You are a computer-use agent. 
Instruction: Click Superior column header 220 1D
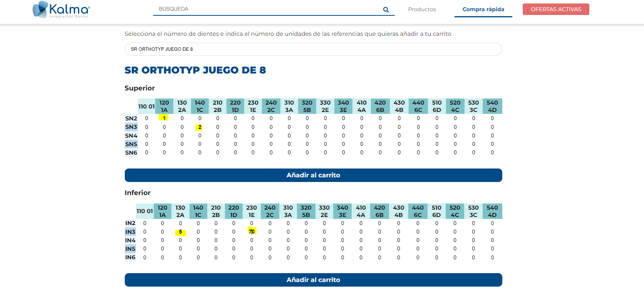tap(235, 106)
